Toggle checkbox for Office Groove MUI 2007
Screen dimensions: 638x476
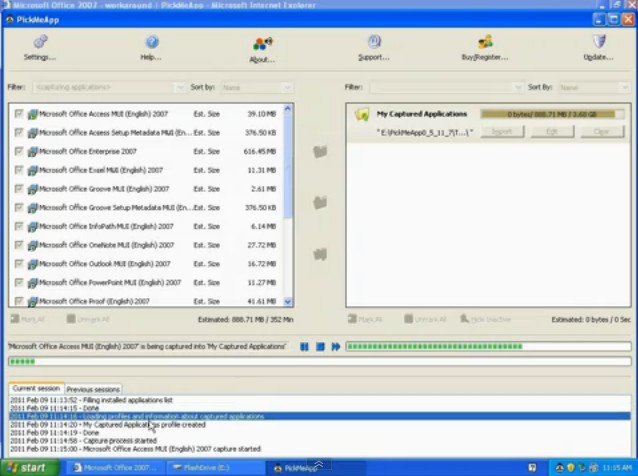[19, 188]
